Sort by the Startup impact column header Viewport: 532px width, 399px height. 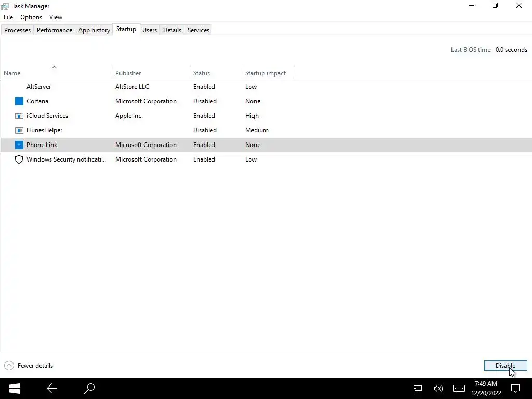coord(268,73)
